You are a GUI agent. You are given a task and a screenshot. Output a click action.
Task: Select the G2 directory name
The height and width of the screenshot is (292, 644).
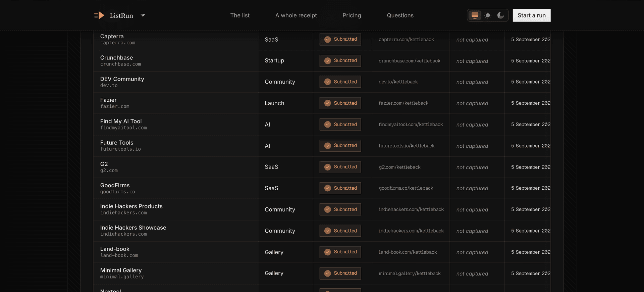coord(104,164)
